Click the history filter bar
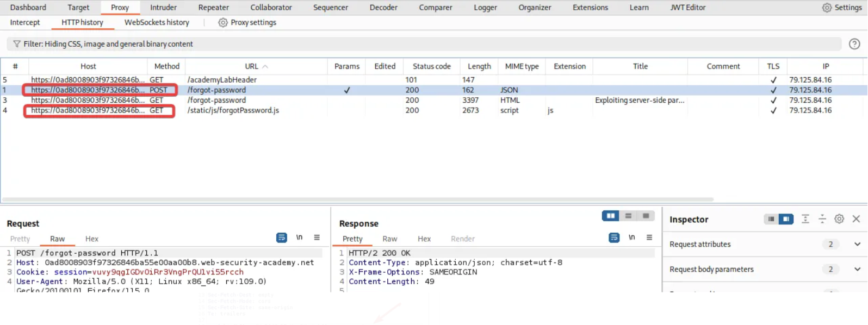The image size is (868, 325). [x=424, y=44]
